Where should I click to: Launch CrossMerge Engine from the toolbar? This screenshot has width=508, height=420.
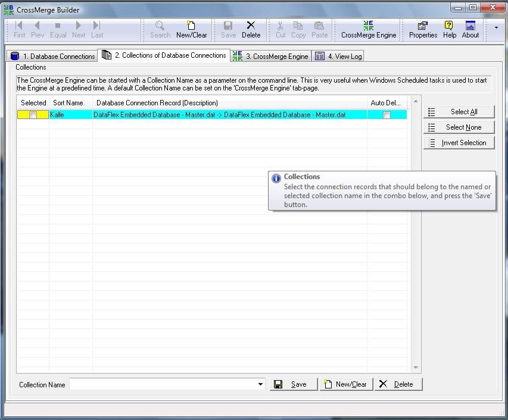tap(369, 29)
